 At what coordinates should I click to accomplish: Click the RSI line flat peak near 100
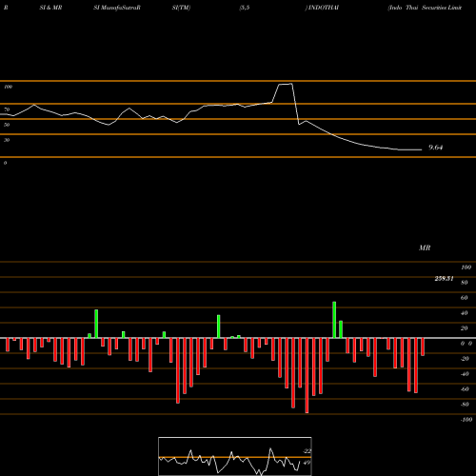286,84
